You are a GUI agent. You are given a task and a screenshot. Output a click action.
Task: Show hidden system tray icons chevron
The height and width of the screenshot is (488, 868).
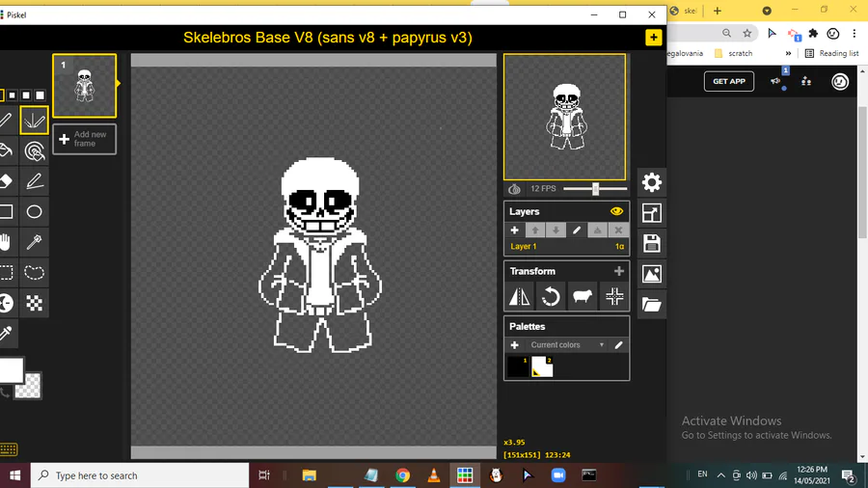point(720,475)
